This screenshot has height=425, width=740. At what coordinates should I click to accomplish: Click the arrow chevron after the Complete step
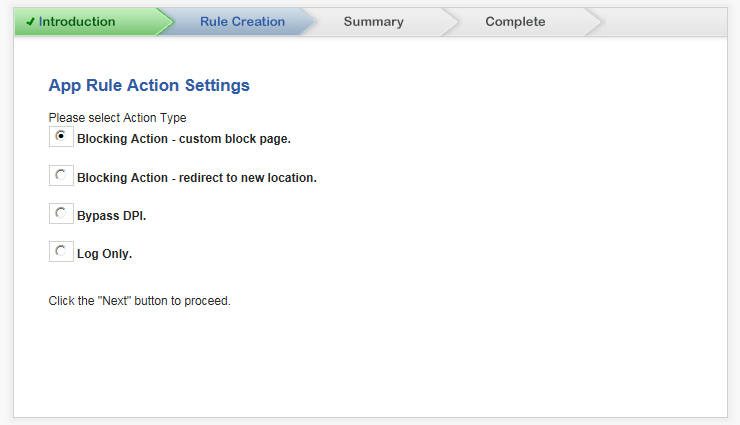595,22
